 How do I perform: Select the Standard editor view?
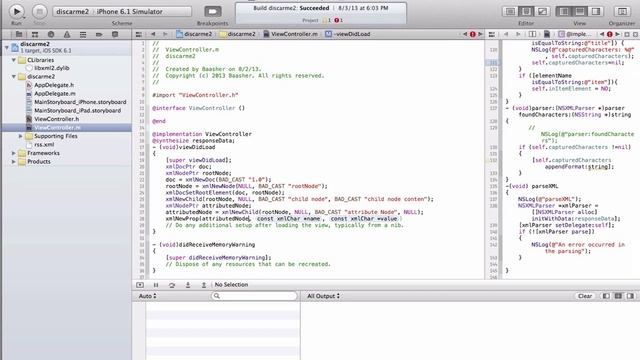click(x=510, y=11)
